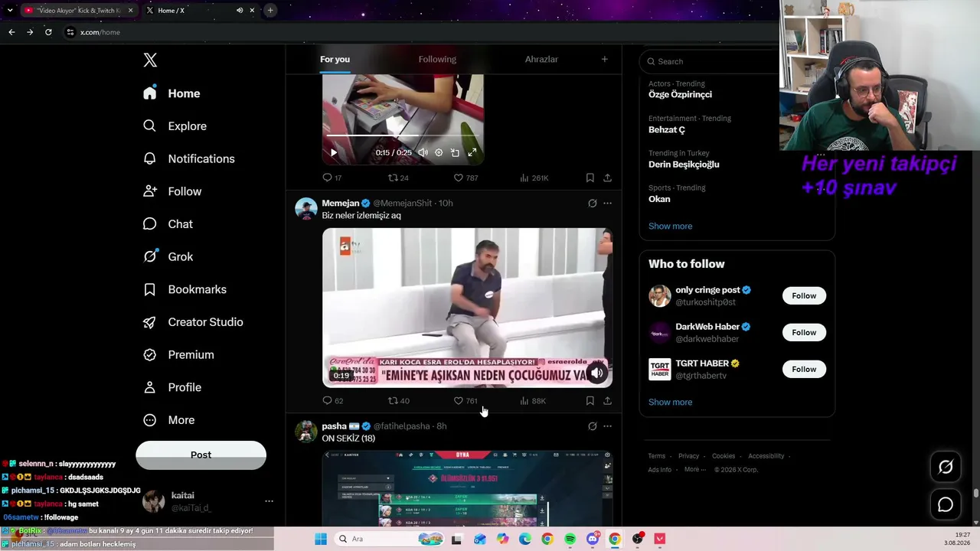The width and height of the screenshot is (980, 551).
Task: Play Memejan's video of man on bench
Action: (467, 308)
